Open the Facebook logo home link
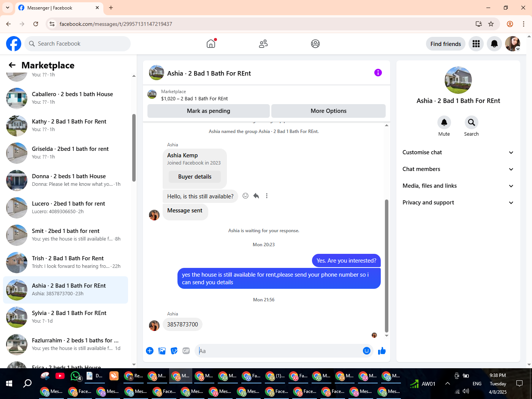532x399 pixels. pos(14,44)
